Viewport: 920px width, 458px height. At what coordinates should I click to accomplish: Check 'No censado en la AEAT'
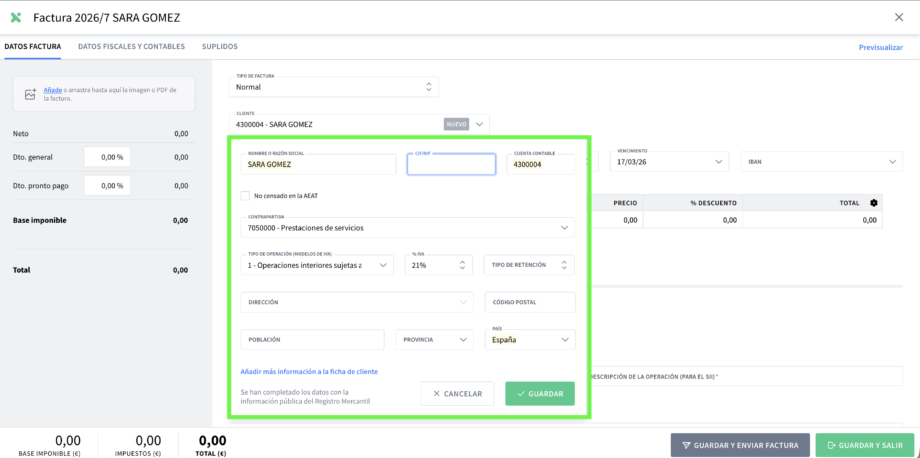[x=245, y=196]
